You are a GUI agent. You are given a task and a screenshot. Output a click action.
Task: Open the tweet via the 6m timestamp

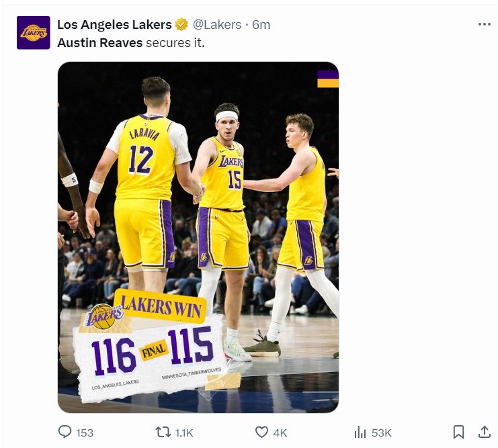[261, 25]
